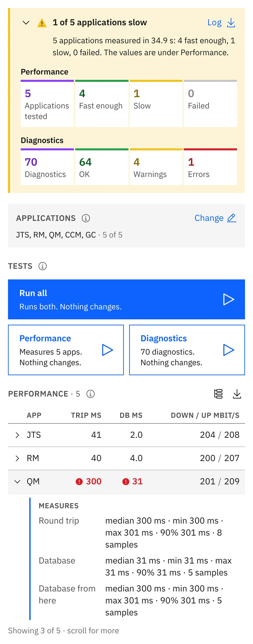Image resolution: width=253 pixels, height=644 pixels.
Task: Download the log via arrow icon
Action: coord(231,23)
